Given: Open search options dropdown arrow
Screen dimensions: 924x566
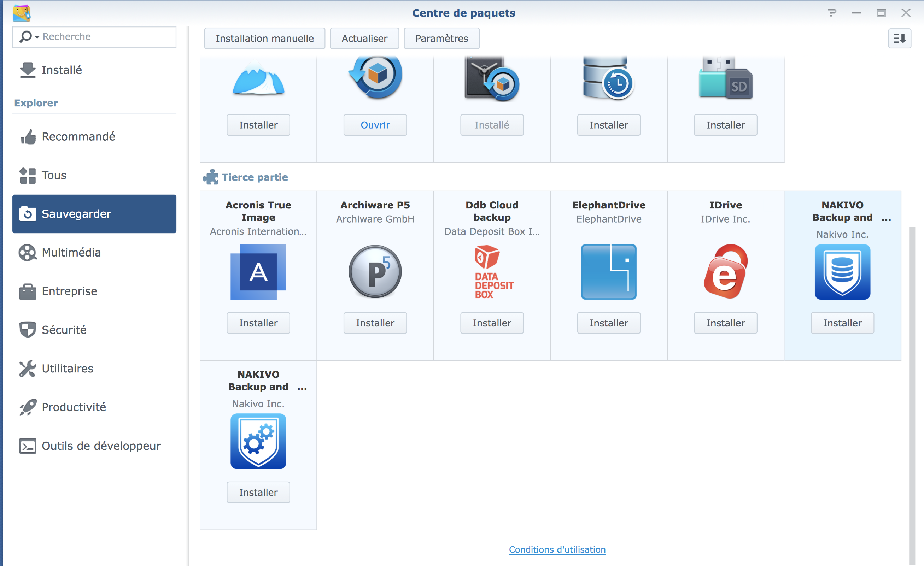Looking at the screenshot, I should [x=37, y=37].
